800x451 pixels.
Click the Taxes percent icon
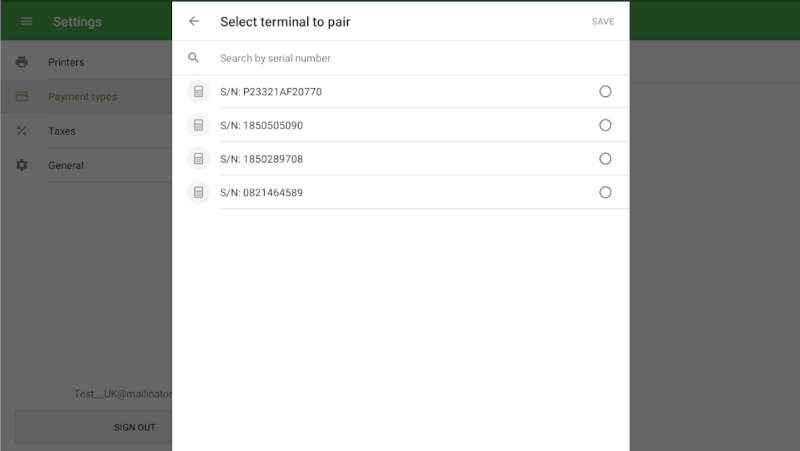(22, 131)
